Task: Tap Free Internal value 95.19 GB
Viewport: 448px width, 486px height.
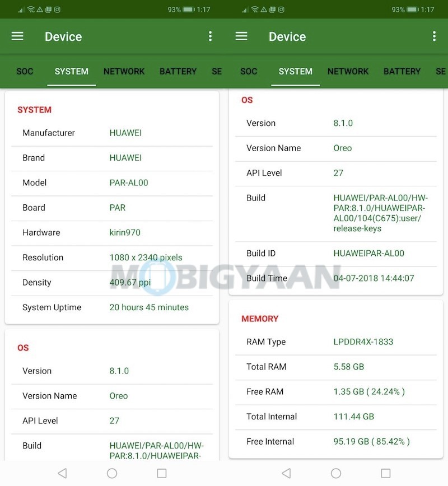Action: (x=371, y=441)
